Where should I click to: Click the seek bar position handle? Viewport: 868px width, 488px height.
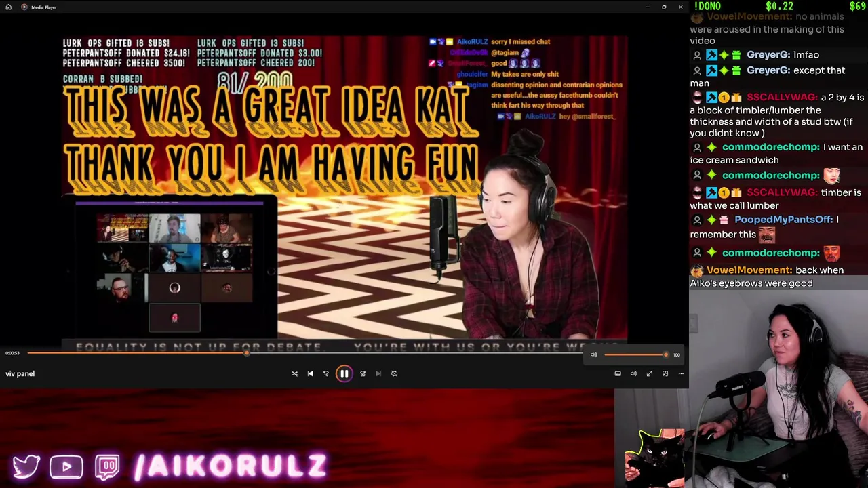(247, 353)
